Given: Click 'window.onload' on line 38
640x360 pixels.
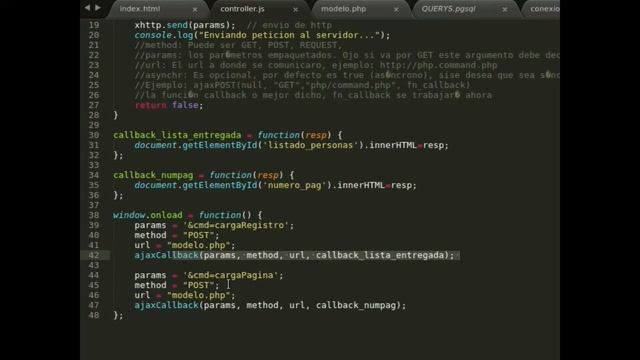Looking at the screenshot, I should point(148,215).
